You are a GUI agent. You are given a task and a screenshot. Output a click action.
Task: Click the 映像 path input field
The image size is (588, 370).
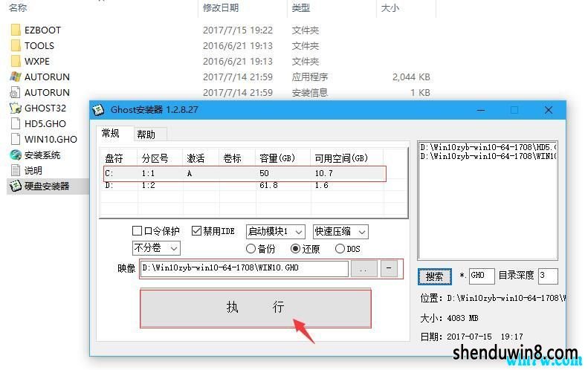coord(244,268)
